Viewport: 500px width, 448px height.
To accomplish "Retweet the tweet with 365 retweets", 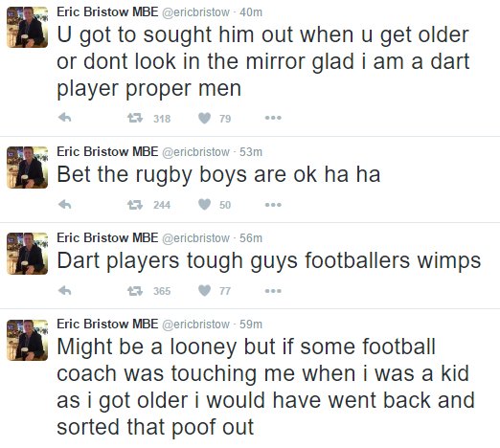I will 135,291.
